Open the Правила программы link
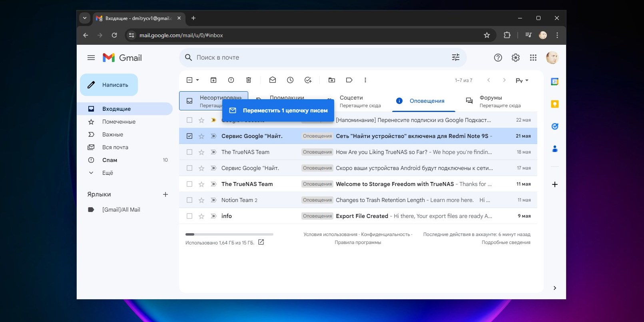644x322 pixels. tap(358, 242)
